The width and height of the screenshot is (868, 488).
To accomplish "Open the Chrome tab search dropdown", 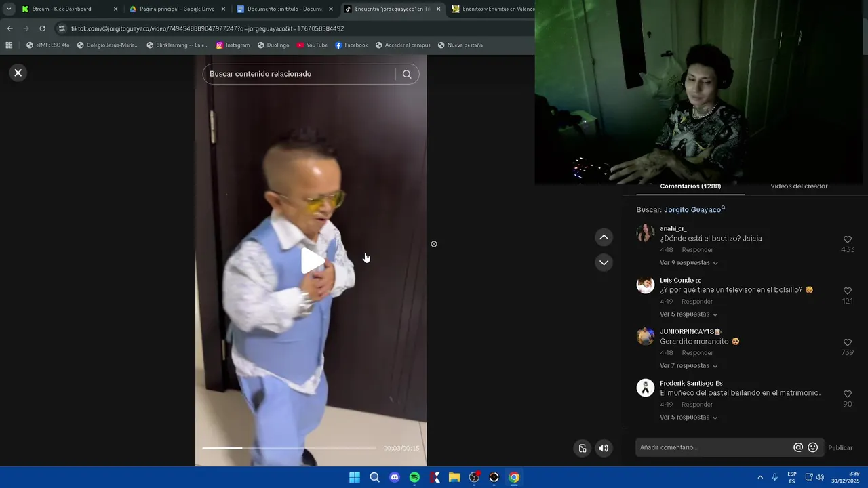I will click(x=8, y=9).
